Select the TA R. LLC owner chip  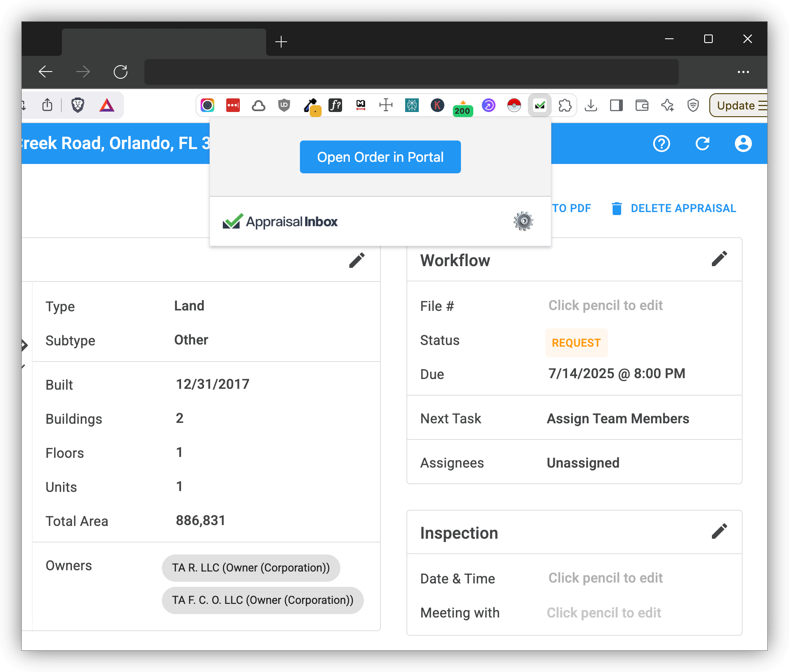click(x=251, y=568)
